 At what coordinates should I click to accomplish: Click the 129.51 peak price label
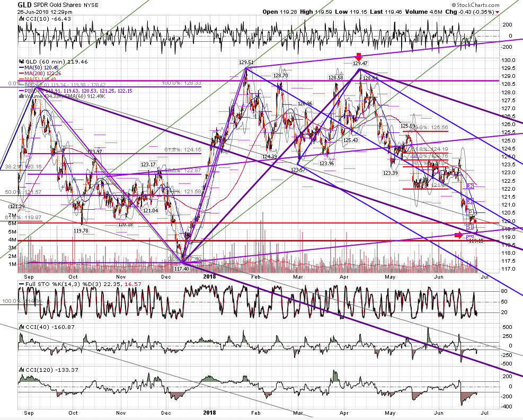click(246, 62)
